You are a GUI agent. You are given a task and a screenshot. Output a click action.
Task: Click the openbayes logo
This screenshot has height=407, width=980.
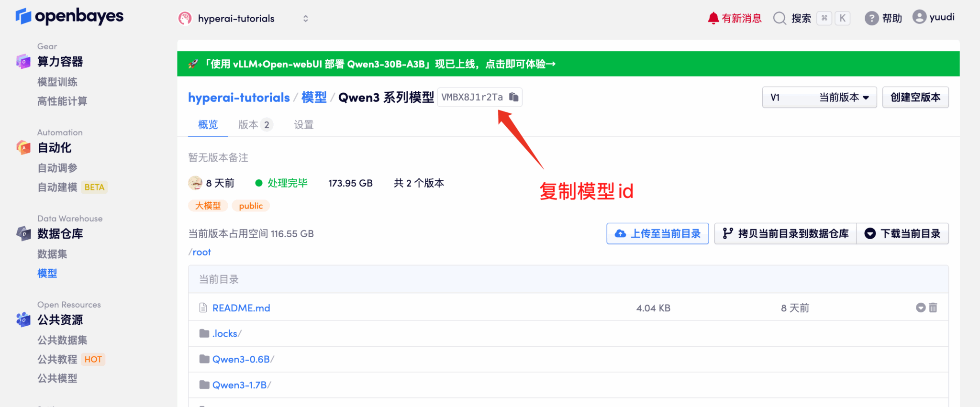point(69,16)
